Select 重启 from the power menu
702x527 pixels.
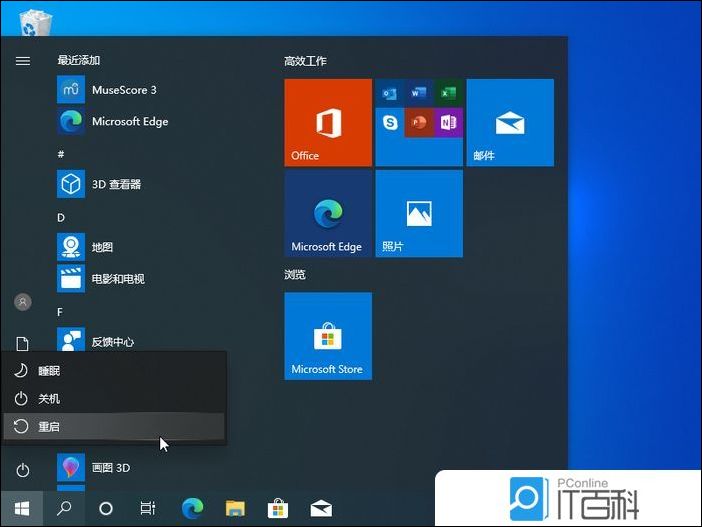50,427
